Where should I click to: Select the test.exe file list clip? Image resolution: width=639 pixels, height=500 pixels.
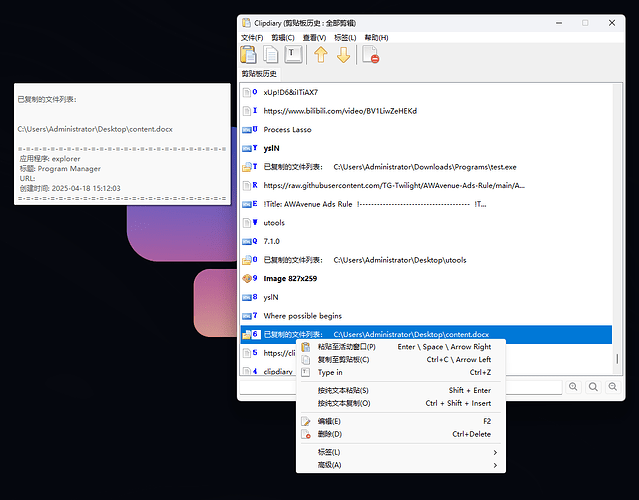[426, 167]
